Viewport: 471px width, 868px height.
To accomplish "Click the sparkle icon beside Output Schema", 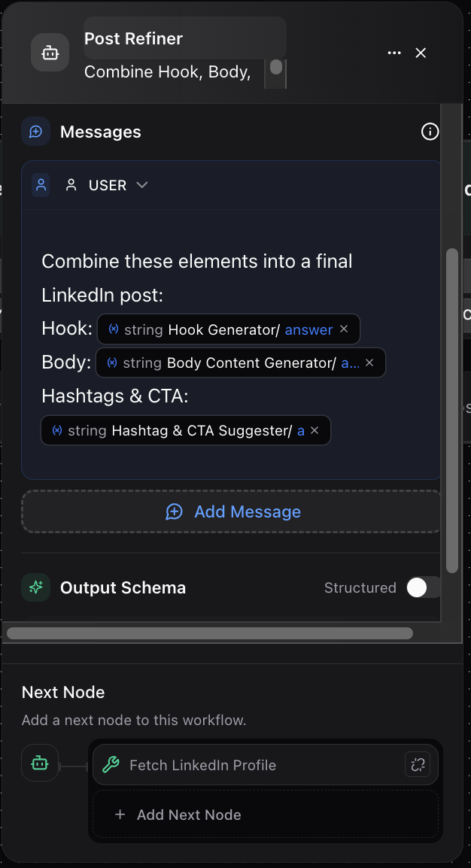I will [x=35, y=587].
